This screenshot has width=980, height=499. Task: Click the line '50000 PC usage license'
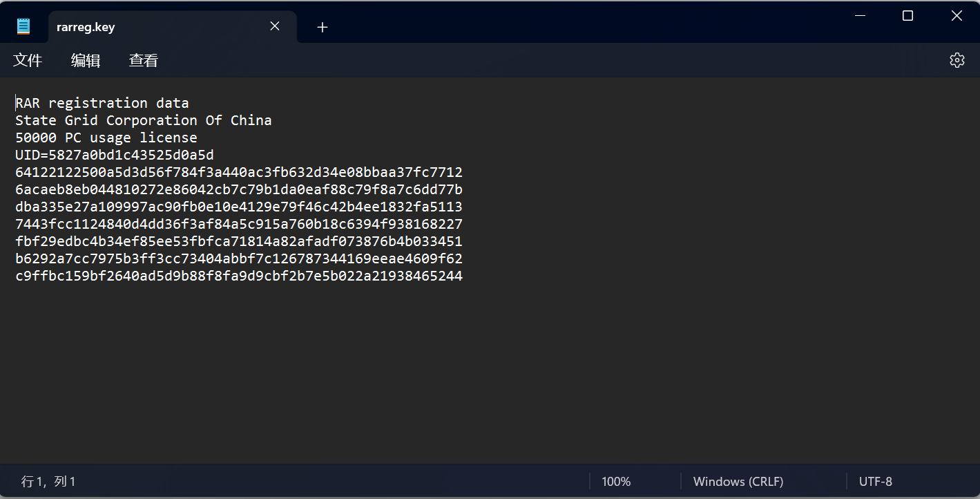[106, 138]
